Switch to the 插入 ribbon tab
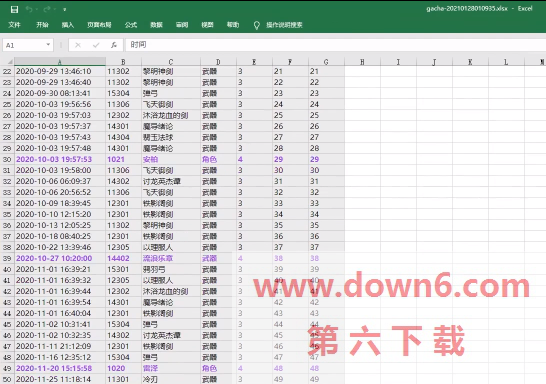546x384 pixels. click(x=68, y=25)
